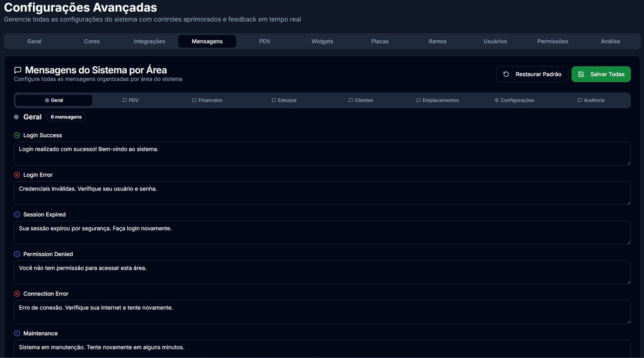
Task: Click the Maintenance info icon
Action: pyautogui.click(x=17, y=333)
